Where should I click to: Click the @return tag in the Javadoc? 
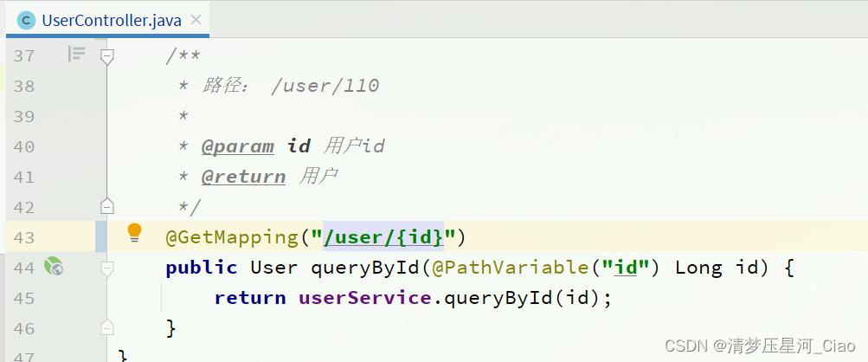click(x=243, y=178)
